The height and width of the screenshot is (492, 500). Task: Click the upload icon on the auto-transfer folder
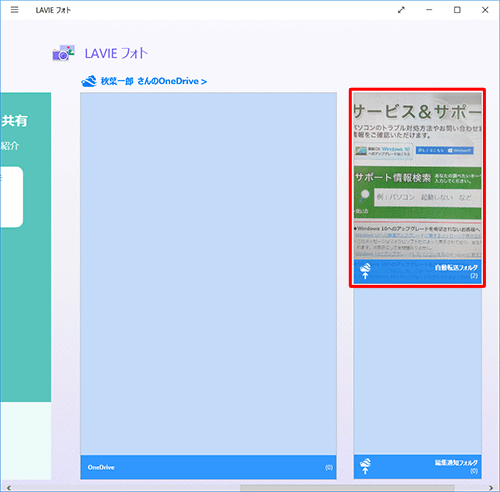[365, 271]
